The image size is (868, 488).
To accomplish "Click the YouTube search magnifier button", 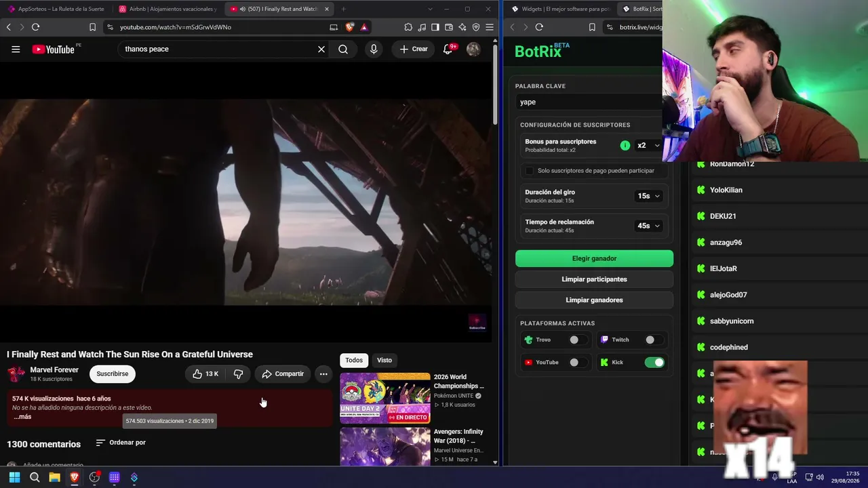I will 343,49.
